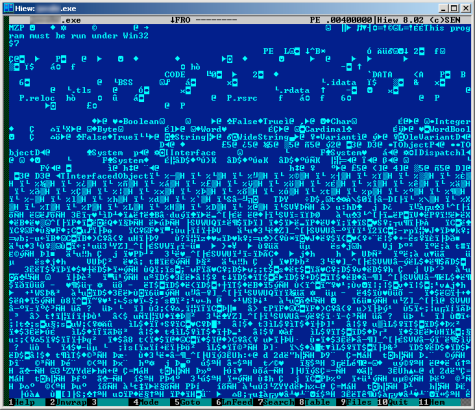Click the 11 Mem function key

click(x=439, y=402)
